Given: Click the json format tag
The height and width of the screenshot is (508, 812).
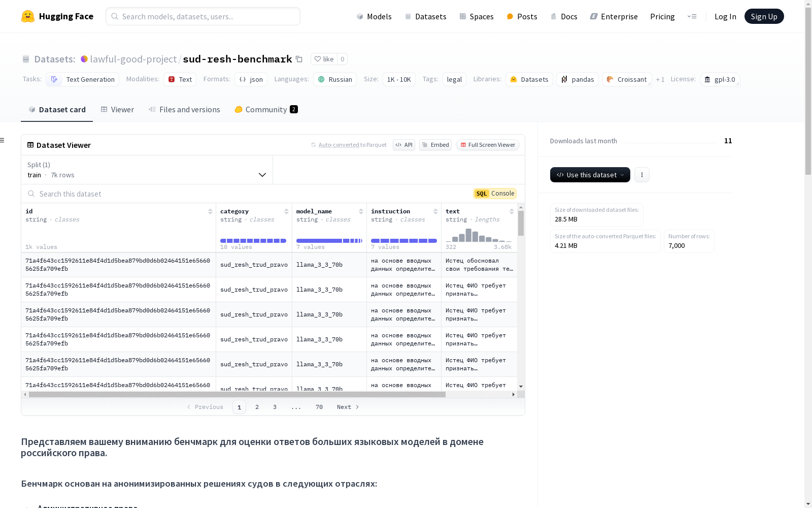Looking at the screenshot, I should 251,79.
